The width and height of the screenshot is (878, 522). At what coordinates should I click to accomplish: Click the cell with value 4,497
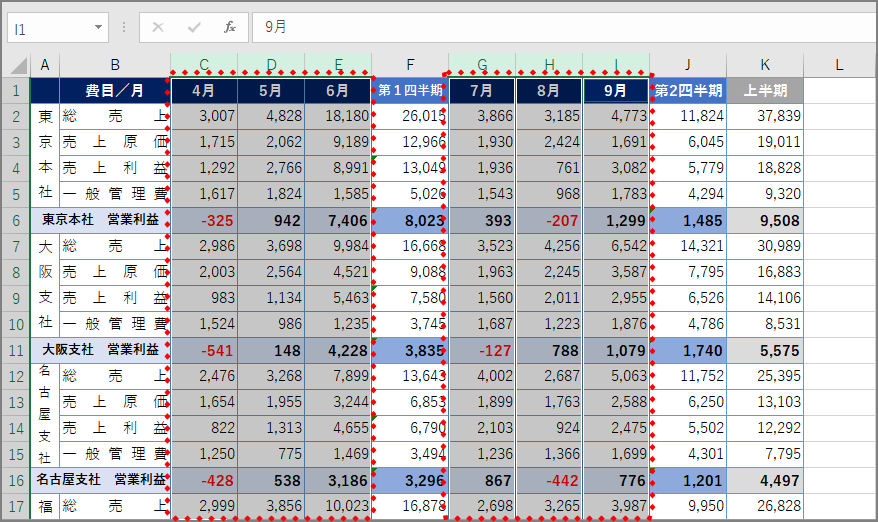pos(765,481)
